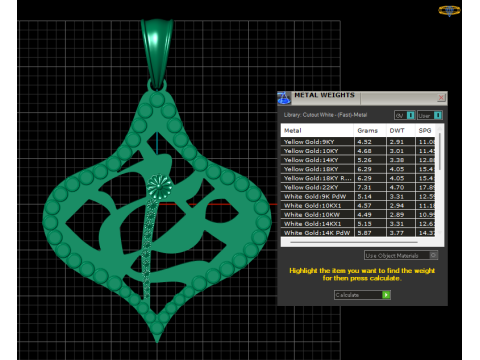The height and width of the screenshot is (360, 480).
Task: Select the Yellow Gold:14KY row
Action: 358,160
